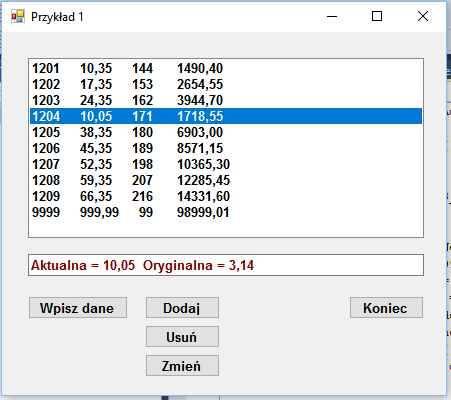This screenshot has height=400, width=451.
Task: Click the application icon in title bar
Action: pyautogui.click(x=18, y=16)
